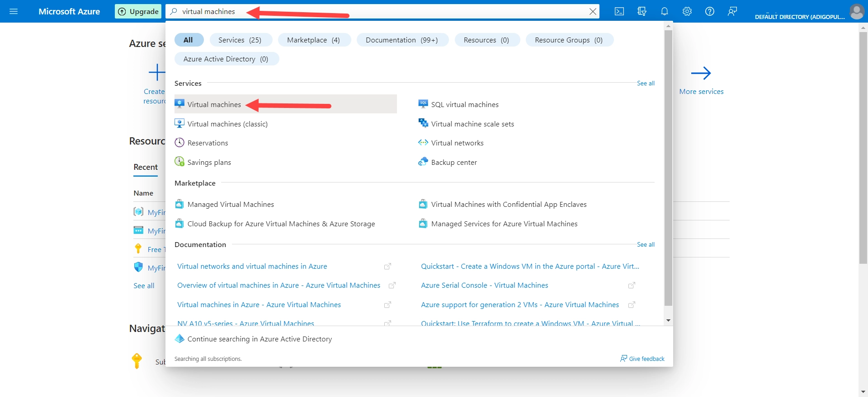Open Virtual Machines with Confidential App Enclaves
Image resolution: width=868 pixels, height=397 pixels.
coord(509,204)
